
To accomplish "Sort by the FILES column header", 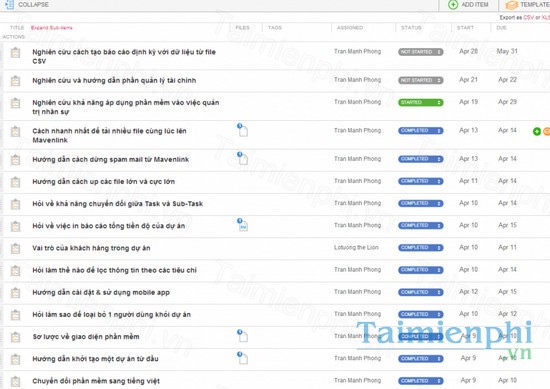I will (x=242, y=28).
